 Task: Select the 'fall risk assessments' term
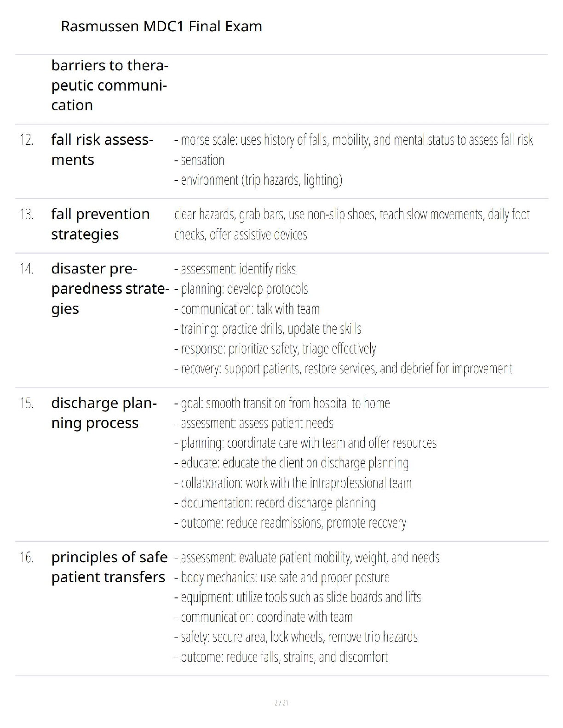tap(102, 150)
